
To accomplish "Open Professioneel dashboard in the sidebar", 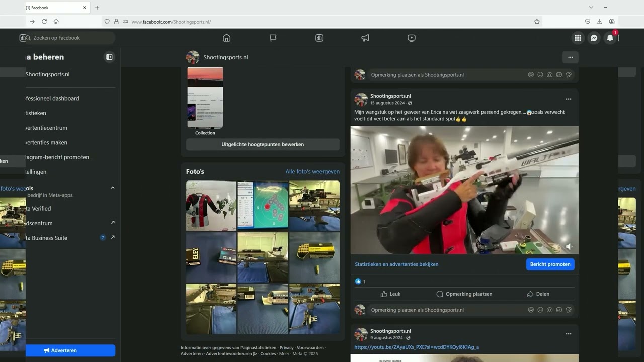I will (x=52, y=98).
